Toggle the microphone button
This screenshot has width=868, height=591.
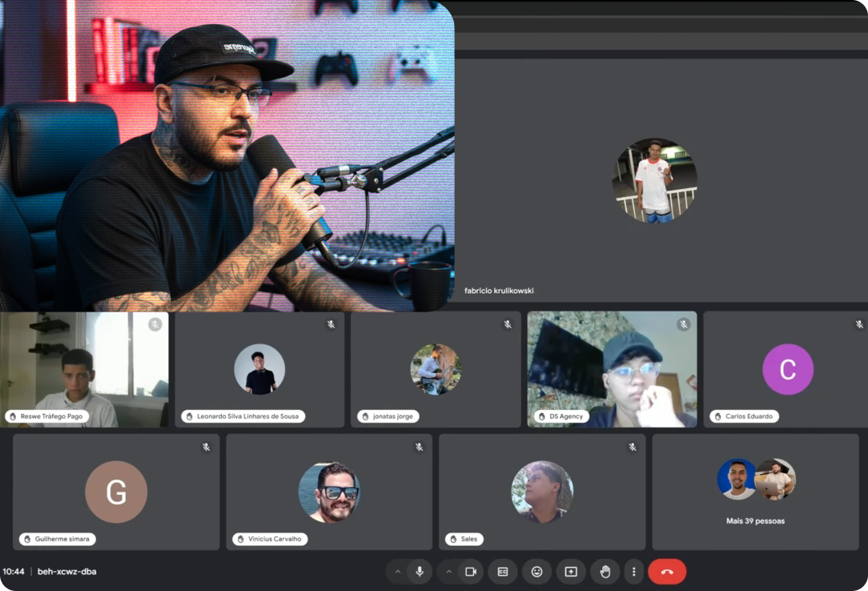click(x=419, y=572)
